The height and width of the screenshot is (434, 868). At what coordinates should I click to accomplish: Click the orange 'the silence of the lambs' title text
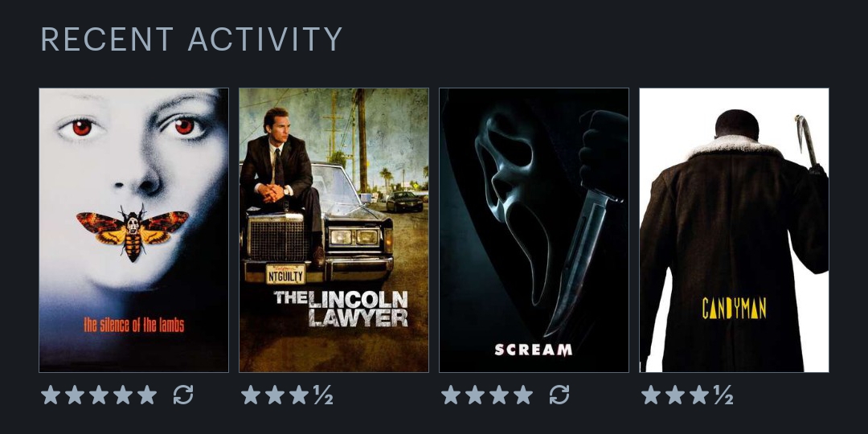[x=134, y=325]
